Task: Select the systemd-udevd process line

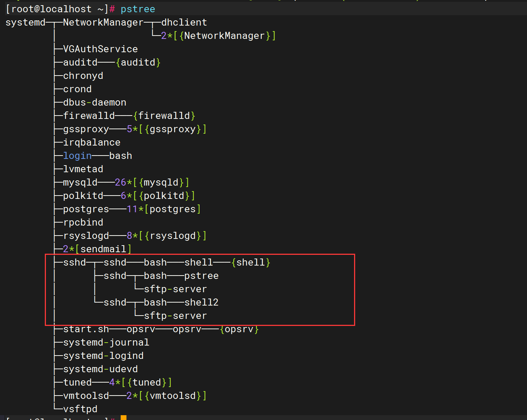Action: [x=100, y=369]
